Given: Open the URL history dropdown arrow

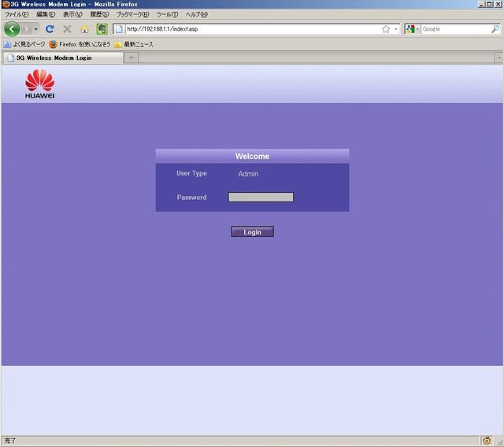Looking at the screenshot, I should [x=396, y=29].
